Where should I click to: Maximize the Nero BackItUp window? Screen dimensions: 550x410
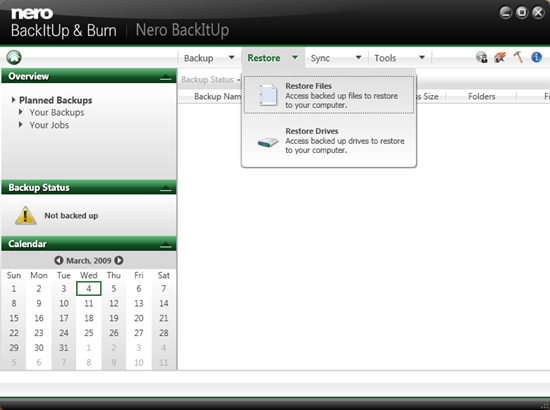(522, 13)
